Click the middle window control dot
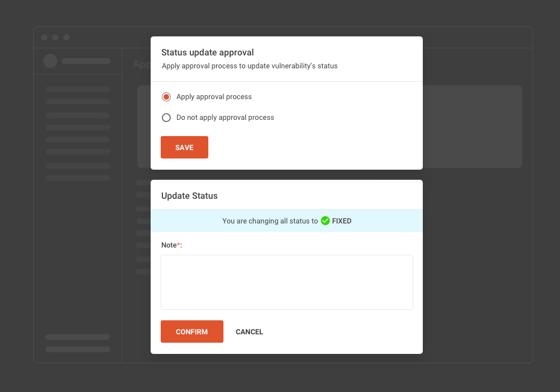Image resolution: width=560 pixels, height=392 pixels. click(x=55, y=37)
